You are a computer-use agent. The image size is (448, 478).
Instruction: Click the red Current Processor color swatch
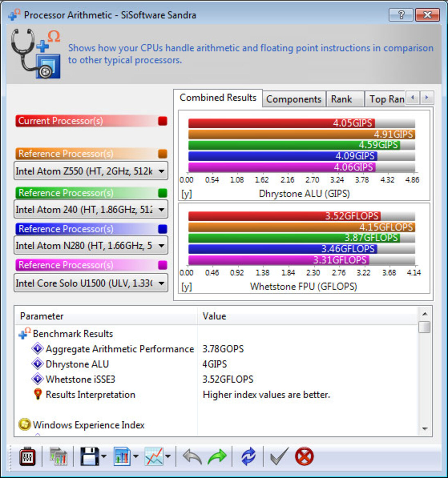pyautogui.click(x=162, y=121)
